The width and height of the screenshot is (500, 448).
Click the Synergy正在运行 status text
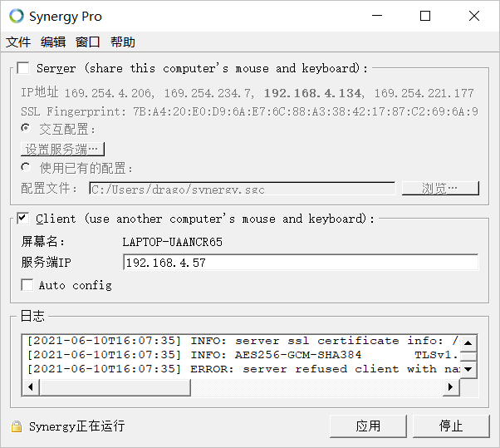coord(77,426)
